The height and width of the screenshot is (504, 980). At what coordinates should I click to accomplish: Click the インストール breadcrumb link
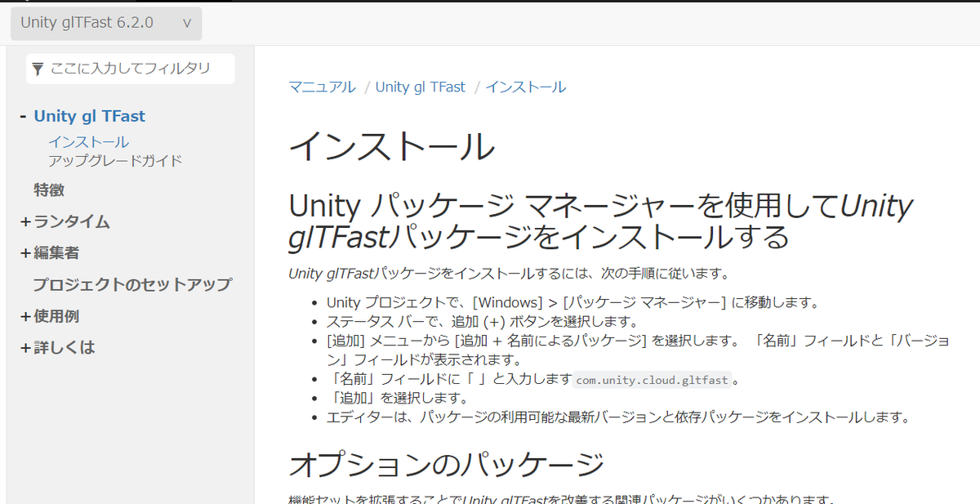point(526,87)
